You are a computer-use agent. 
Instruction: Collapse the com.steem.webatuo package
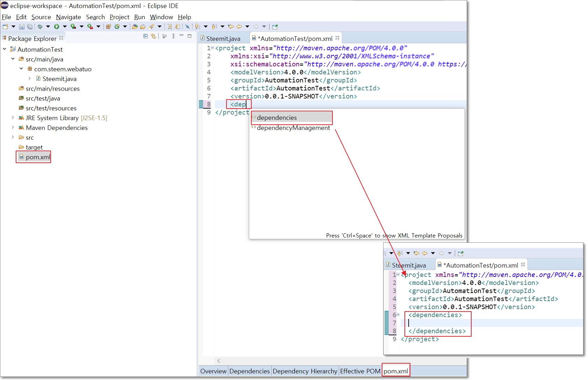point(21,69)
